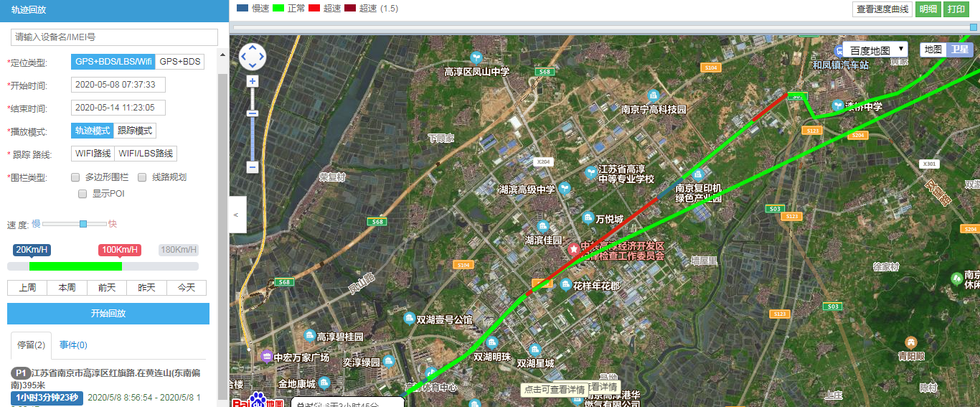Collapse the left panel with the arrow handle

(237, 214)
